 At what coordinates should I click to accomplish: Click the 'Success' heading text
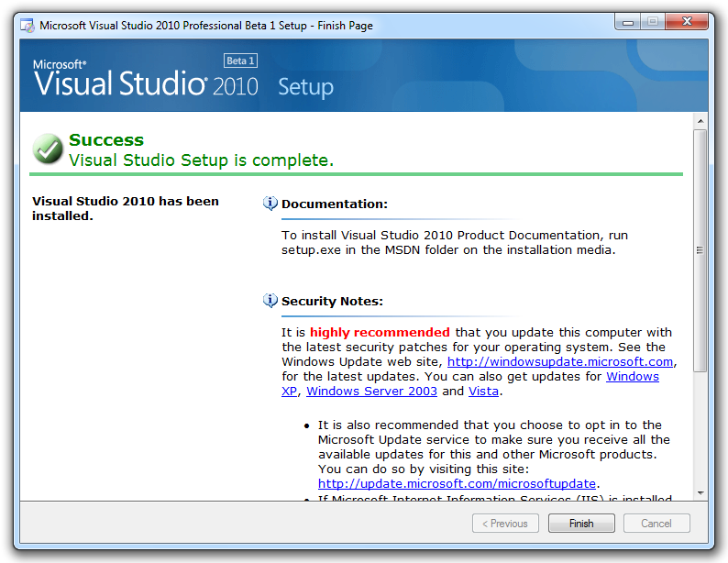tap(106, 139)
